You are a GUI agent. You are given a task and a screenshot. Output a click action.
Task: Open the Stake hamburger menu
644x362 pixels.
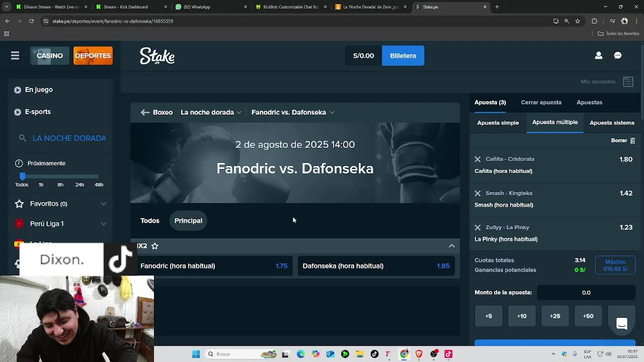[15, 56]
